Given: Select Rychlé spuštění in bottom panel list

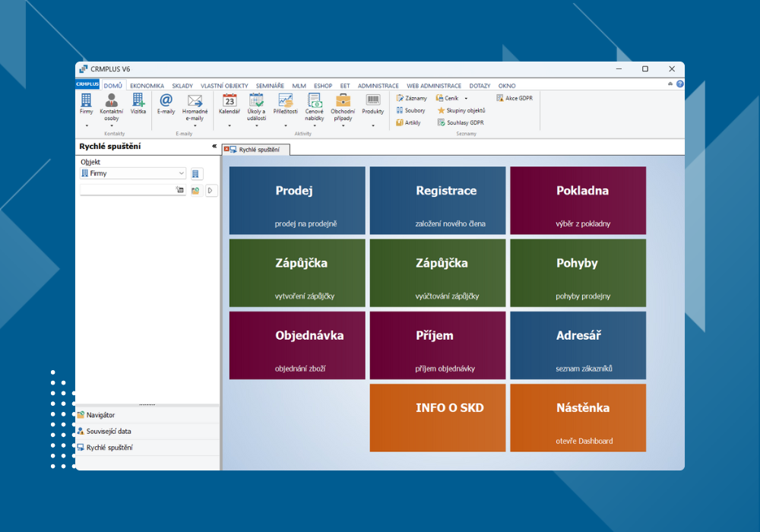Looking at the screenshot, I should (x=147, y=448).
